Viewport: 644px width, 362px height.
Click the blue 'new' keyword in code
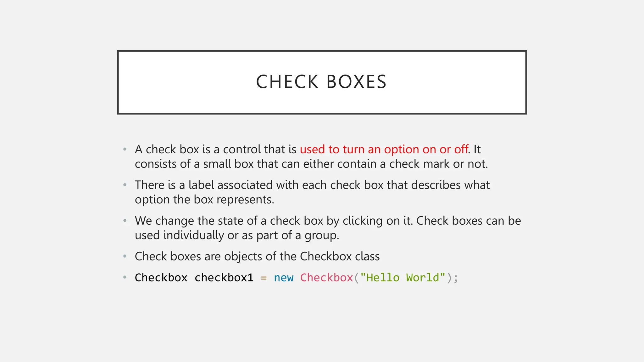click(283, 278)
